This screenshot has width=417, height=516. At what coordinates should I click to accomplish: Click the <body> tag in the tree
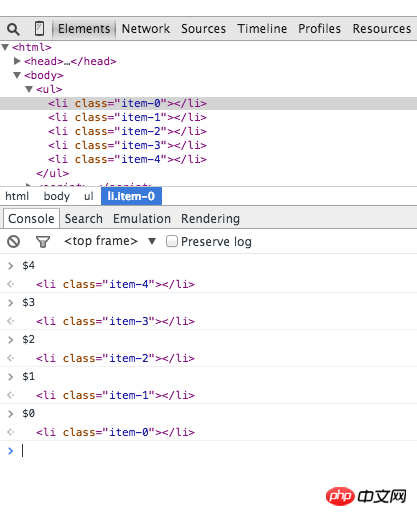(44, 75)
